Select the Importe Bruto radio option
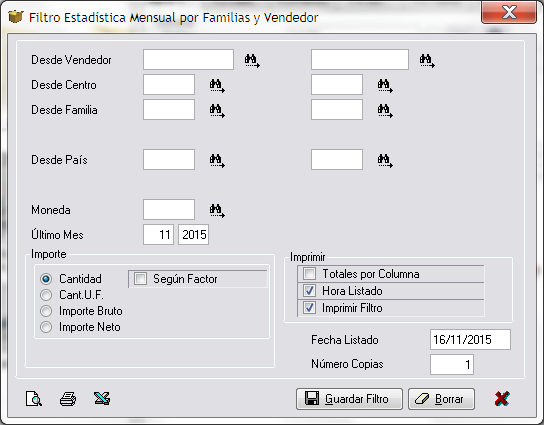Viewport: 544px width, 425px height. coord(46,311)
